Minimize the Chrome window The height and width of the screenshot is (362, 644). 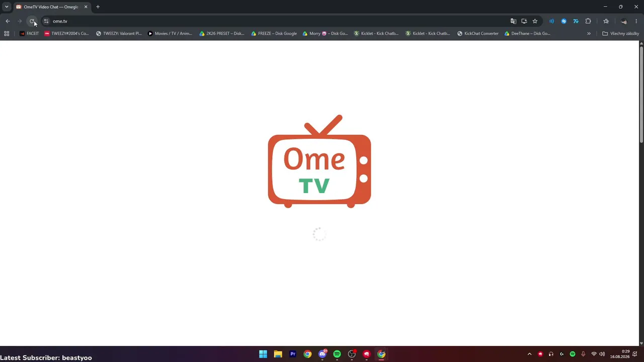coord(605,7)
